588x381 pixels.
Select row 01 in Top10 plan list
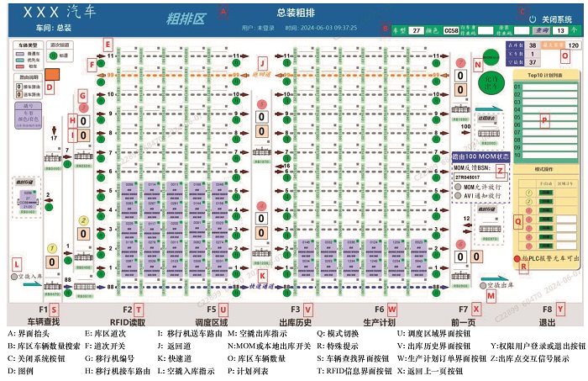tap(549, 87)
